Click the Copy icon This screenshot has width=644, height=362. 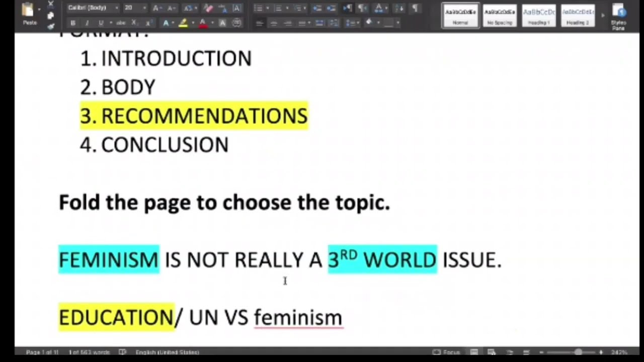coord(50,16)
